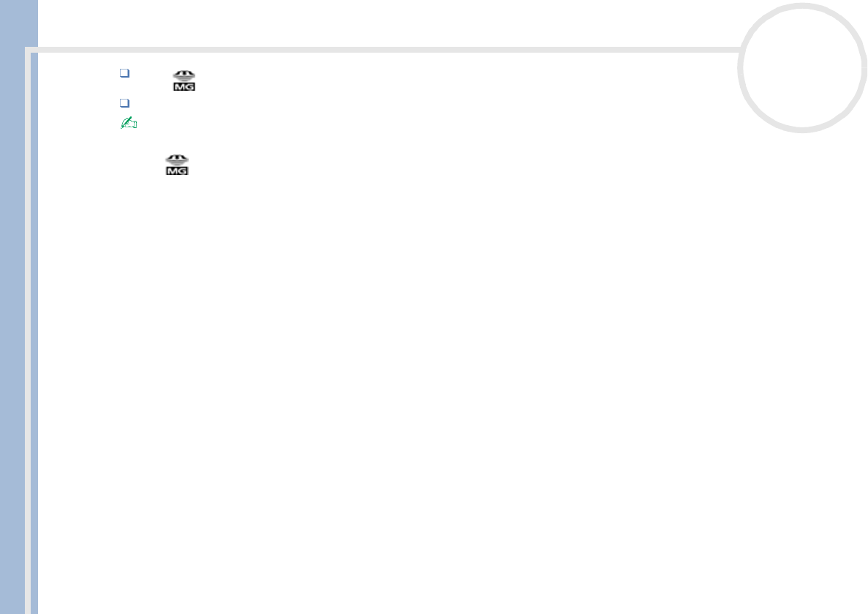Click inside the white circular navigation ring
Image resolution: width=868 pixels, height=614 pixels.
[802, 67]
